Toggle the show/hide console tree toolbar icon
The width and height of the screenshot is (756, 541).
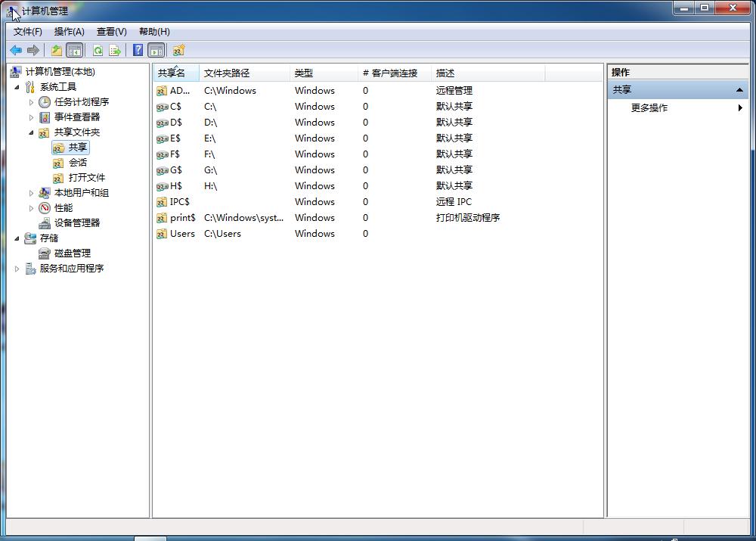75,50
